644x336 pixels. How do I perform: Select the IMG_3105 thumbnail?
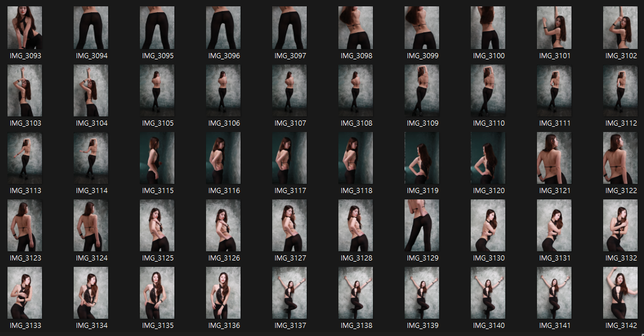(157, 90)
